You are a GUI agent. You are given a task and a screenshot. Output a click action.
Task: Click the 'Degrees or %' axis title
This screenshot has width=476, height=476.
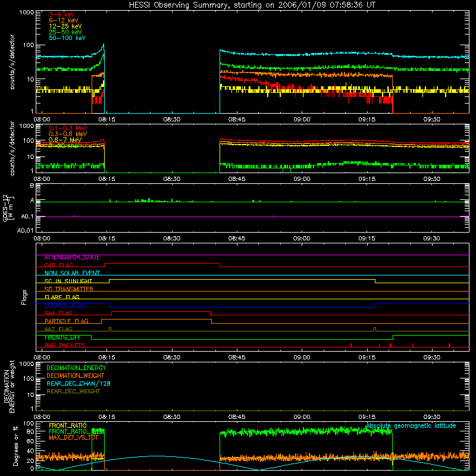coord(15,446)
